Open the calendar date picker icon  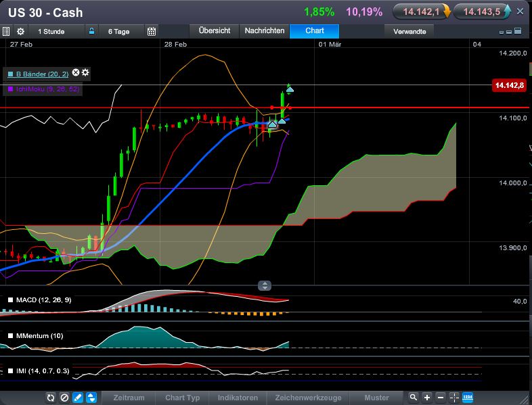152,32
